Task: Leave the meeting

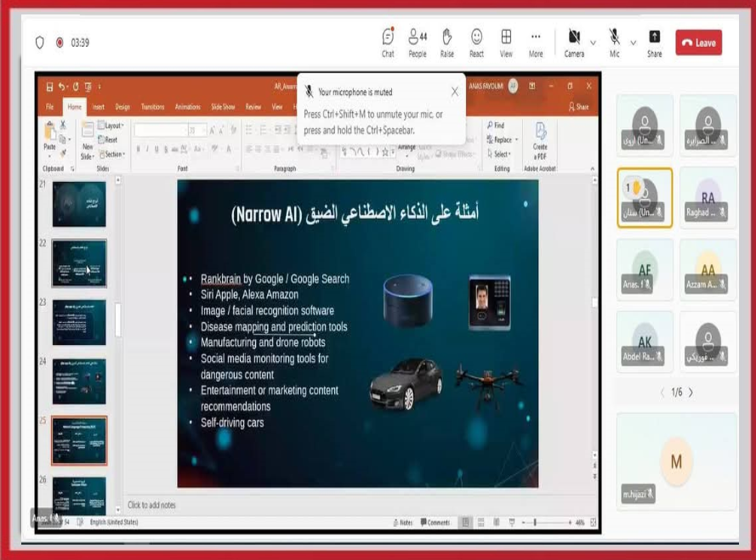Action: [698, 42]
